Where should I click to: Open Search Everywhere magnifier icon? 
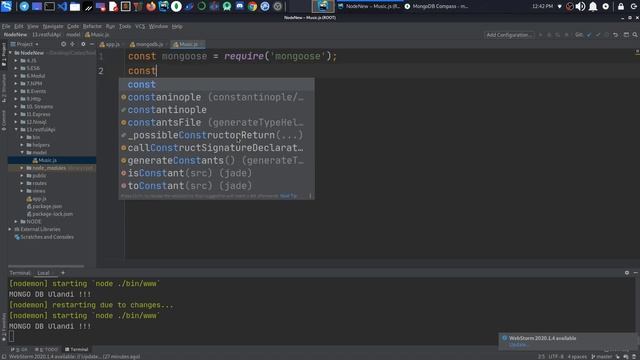point(635,35)
